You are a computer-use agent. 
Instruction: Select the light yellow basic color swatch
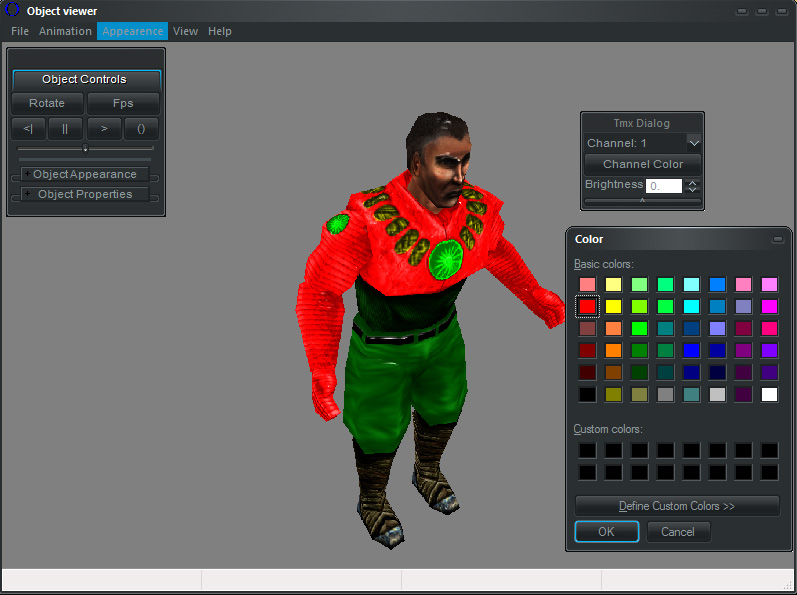click(x=613, y=284)
